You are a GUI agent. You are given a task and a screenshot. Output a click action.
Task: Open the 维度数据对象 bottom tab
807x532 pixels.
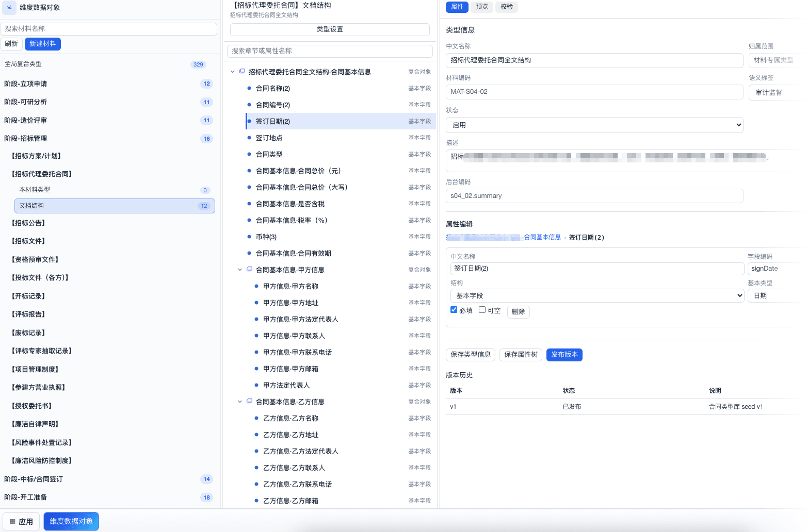pyautogui.click(x=71, y=521)
